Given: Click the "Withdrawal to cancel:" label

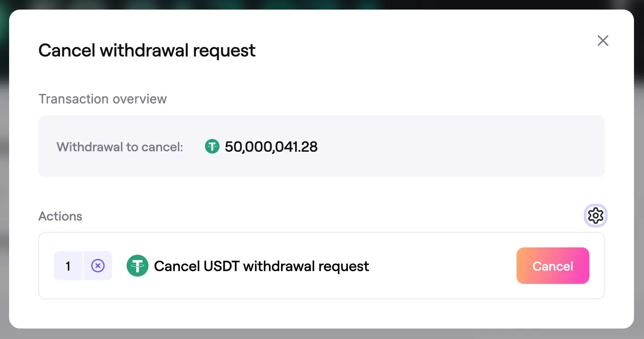Looking at the screenshot, I should tap(120, 147).
